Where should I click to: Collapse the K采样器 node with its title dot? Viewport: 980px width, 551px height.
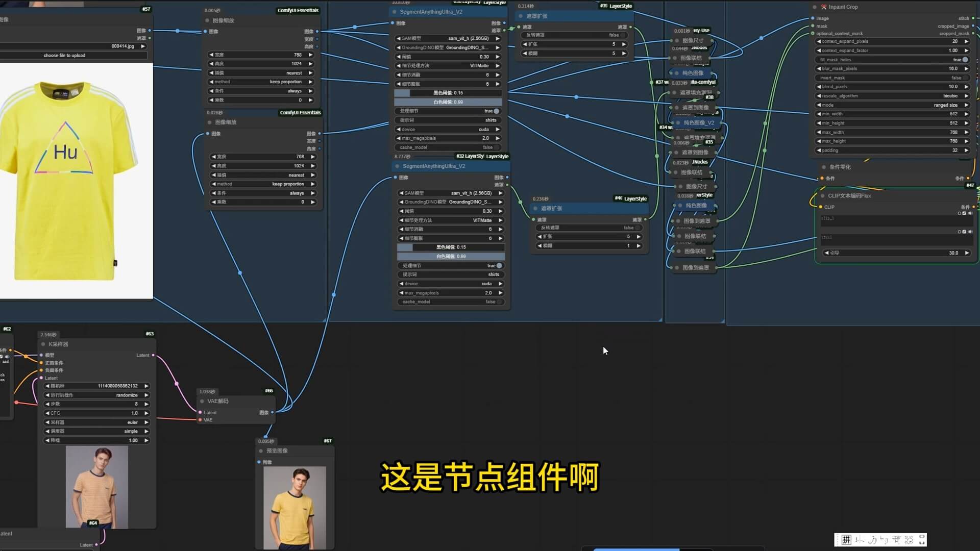[x=43, y=344]
